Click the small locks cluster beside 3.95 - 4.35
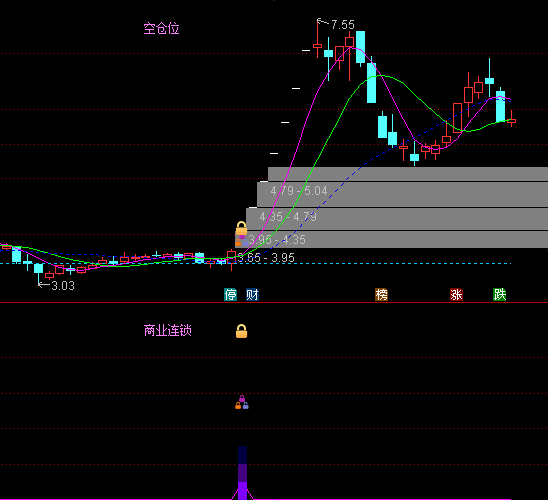Image resolution: width=548 pixels, height=500 pixels. pos(242,241)
